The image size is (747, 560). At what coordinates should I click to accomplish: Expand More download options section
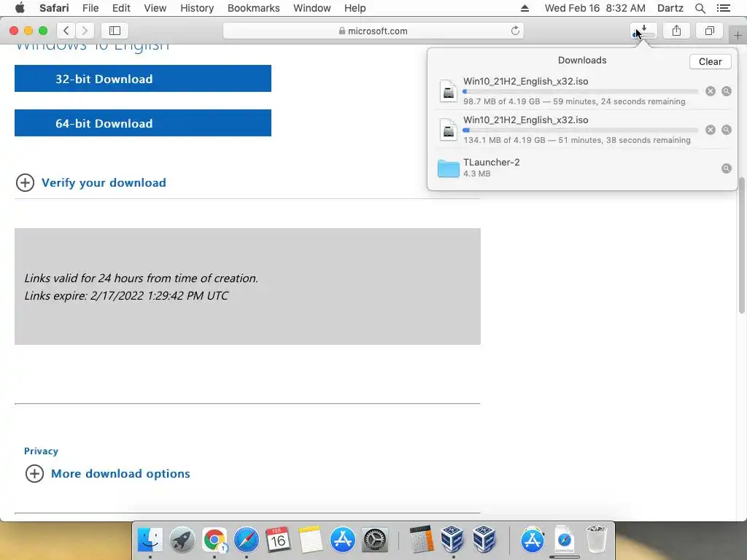pos(108,473)
